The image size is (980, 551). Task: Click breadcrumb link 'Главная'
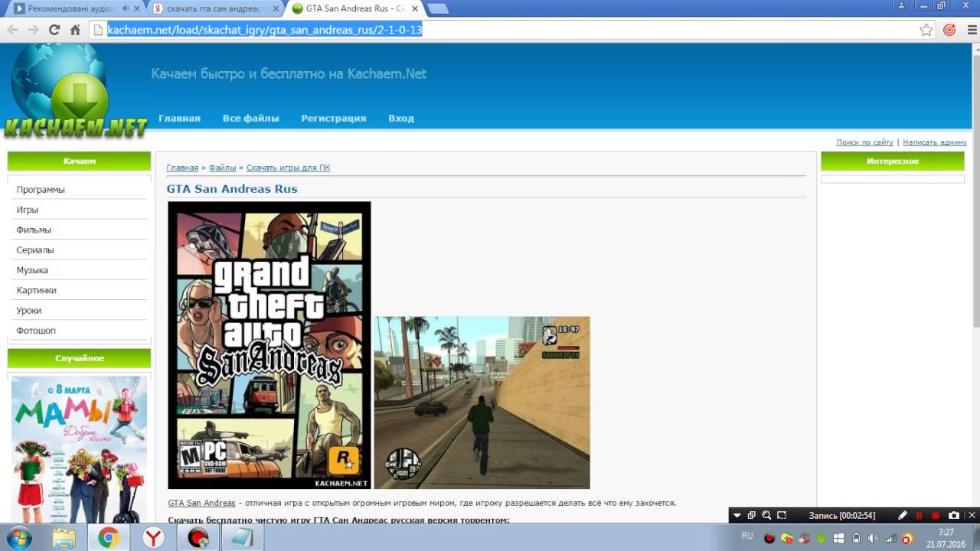pyautogui.click(x=182, y=168)
